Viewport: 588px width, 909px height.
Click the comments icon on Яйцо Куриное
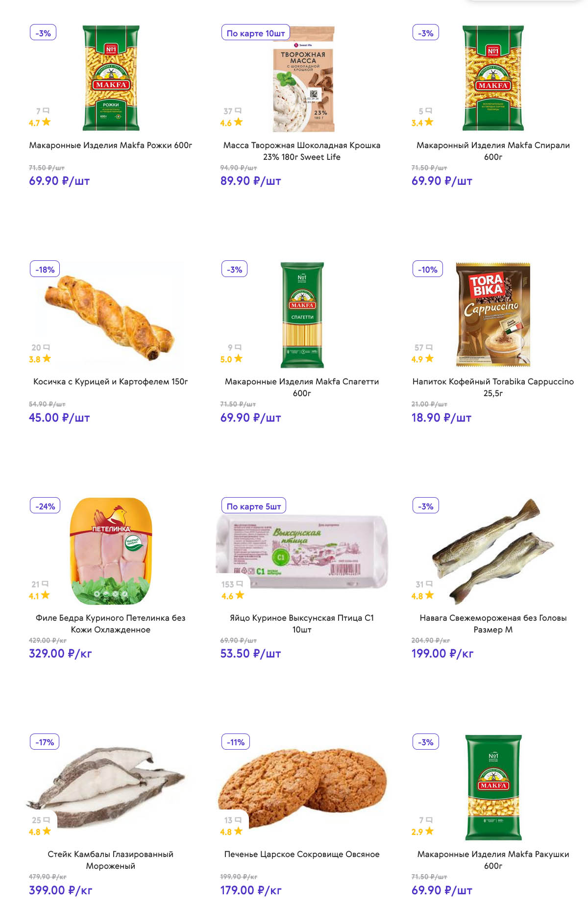pyautogui.click(x=240, y=584)
